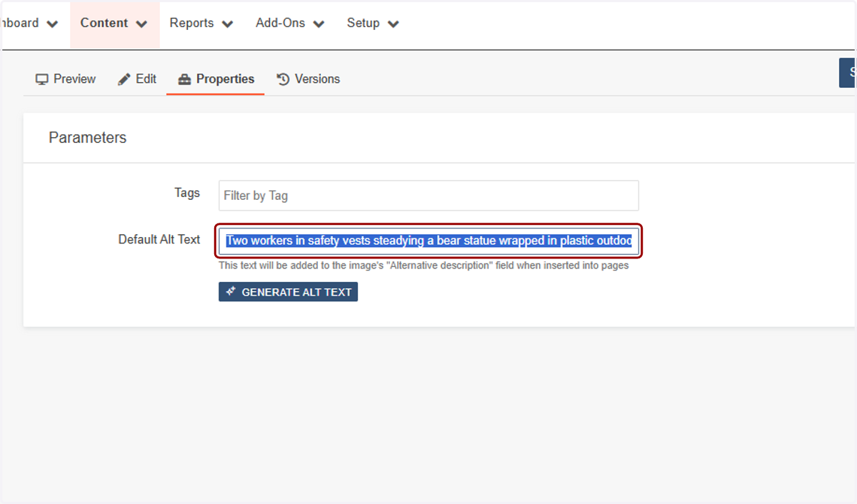
Task: Click the Filter by Tag field
Action: (428, 196)
